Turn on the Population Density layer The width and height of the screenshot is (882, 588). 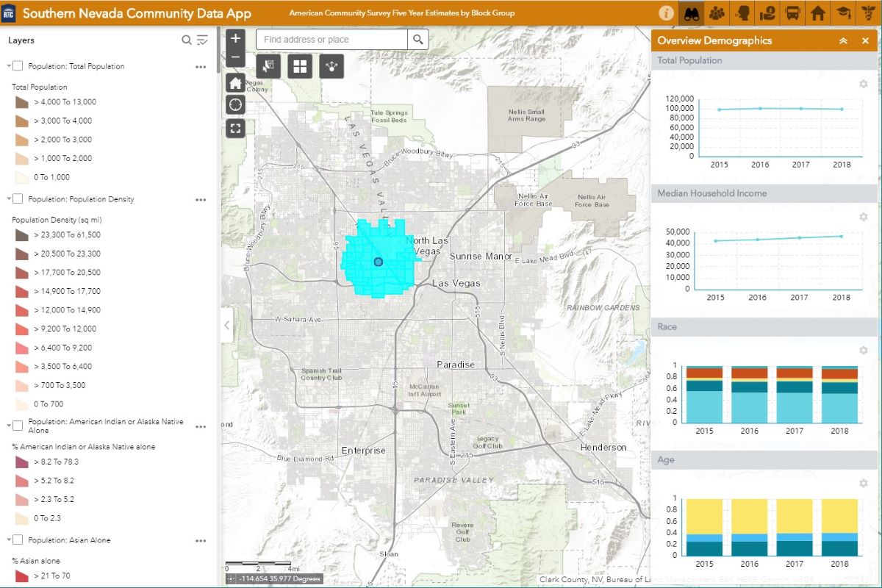[x=18, y=199]
